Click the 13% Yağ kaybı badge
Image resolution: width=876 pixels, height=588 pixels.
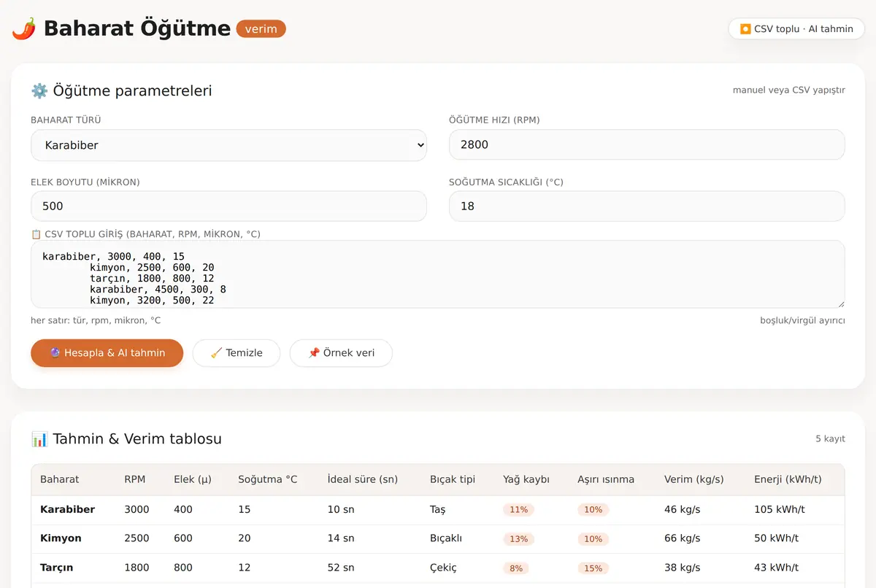[x=519, y=539]
